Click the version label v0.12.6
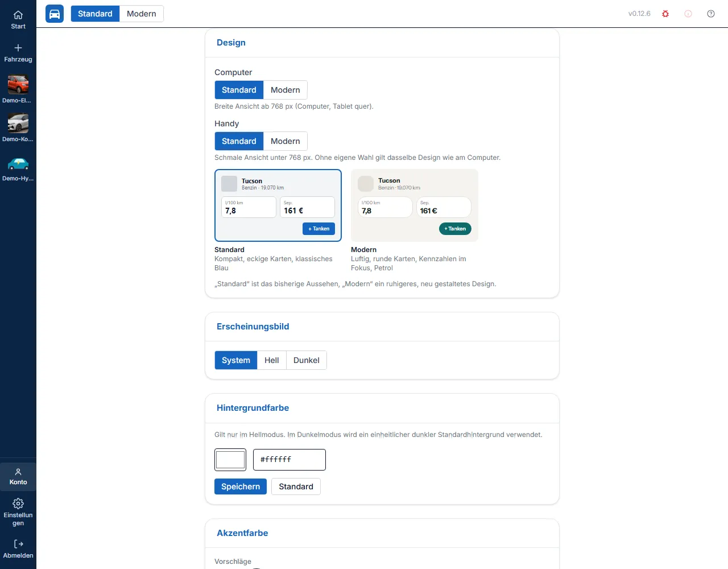The width and height of the screenshot is (728, 569). click(x=639, y=14)
